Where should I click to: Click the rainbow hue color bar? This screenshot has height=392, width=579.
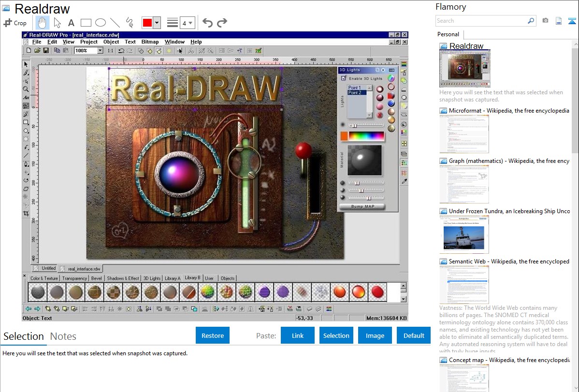tap(366, 136)
